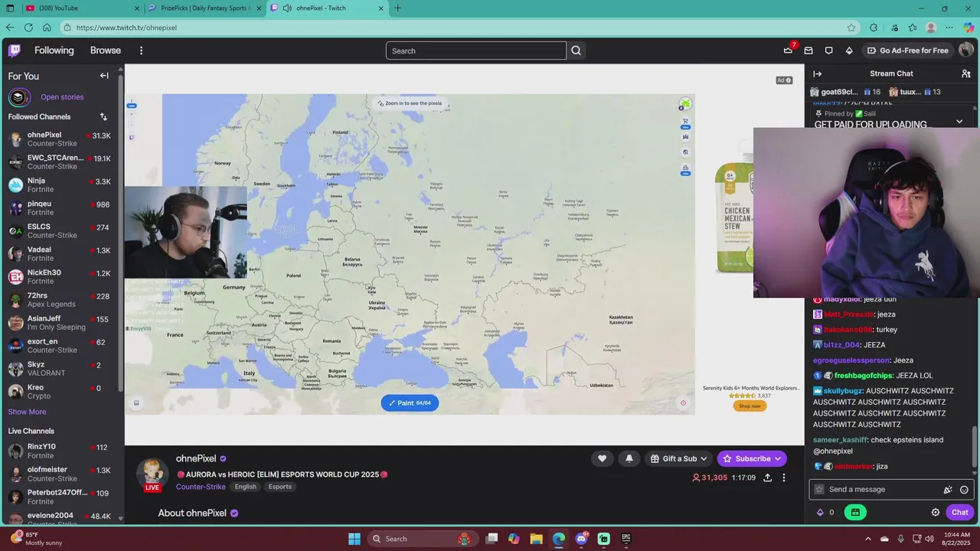Expand Show More followed channels
The width and height of the screenshot is (980, 551).
27,412
